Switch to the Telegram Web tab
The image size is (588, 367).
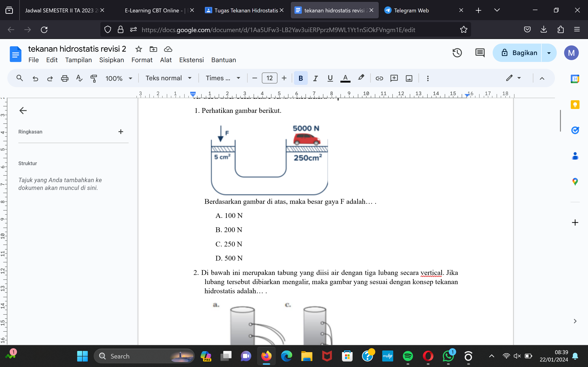[411, 11]
